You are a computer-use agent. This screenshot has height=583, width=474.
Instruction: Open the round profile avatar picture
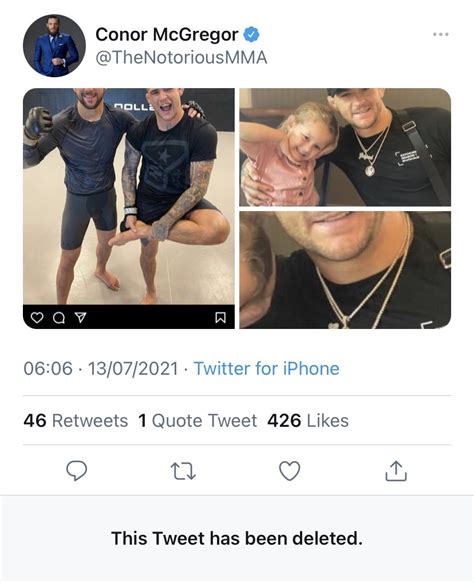(54, 46)
